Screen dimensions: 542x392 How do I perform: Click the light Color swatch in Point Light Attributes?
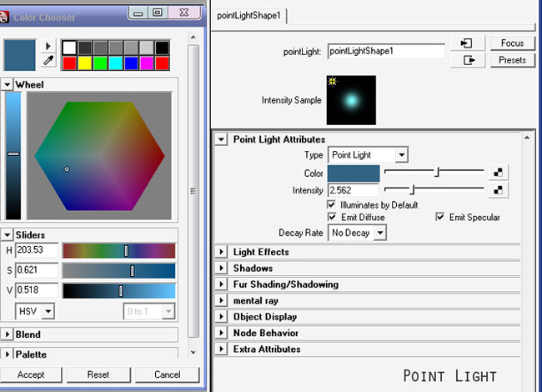354,173
